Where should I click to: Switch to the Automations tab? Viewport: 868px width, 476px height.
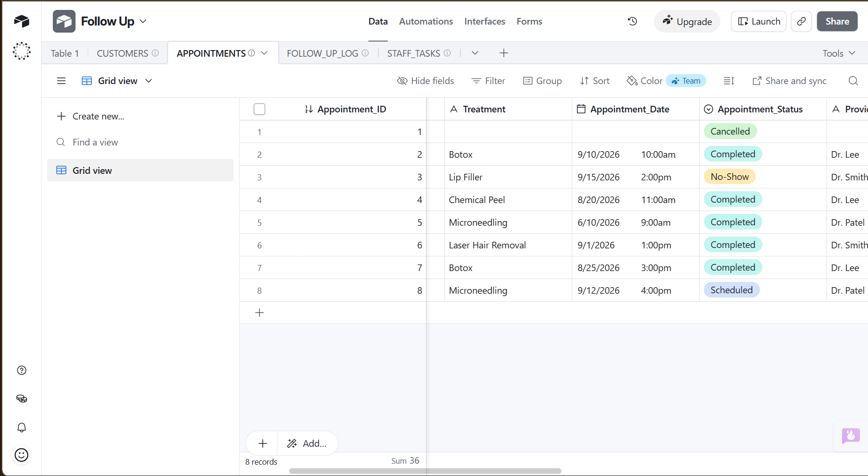click(x=426, y=21)
